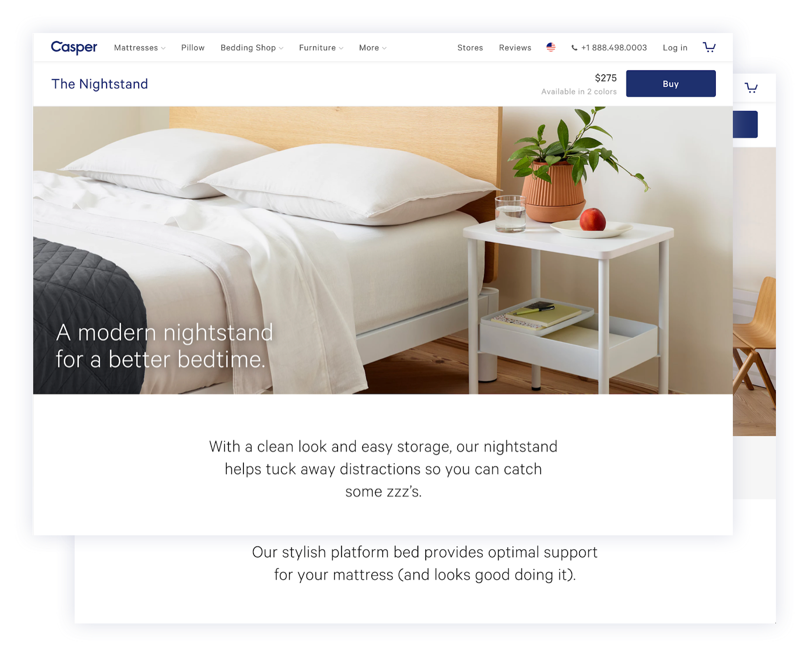Click the Buy button

click(671, 84)
